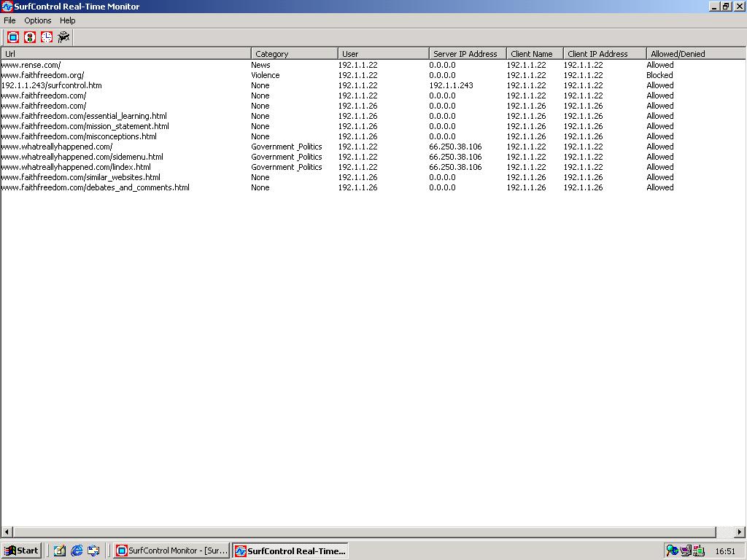
Task: Click Client Name in mission_statement.html row
Action: (526, 126)
